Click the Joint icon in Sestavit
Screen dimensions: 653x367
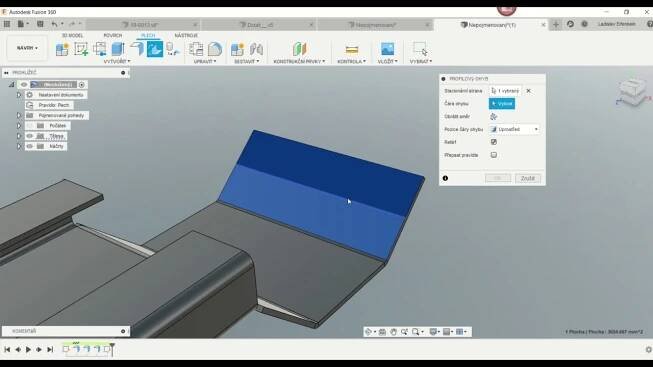[256, 49]
